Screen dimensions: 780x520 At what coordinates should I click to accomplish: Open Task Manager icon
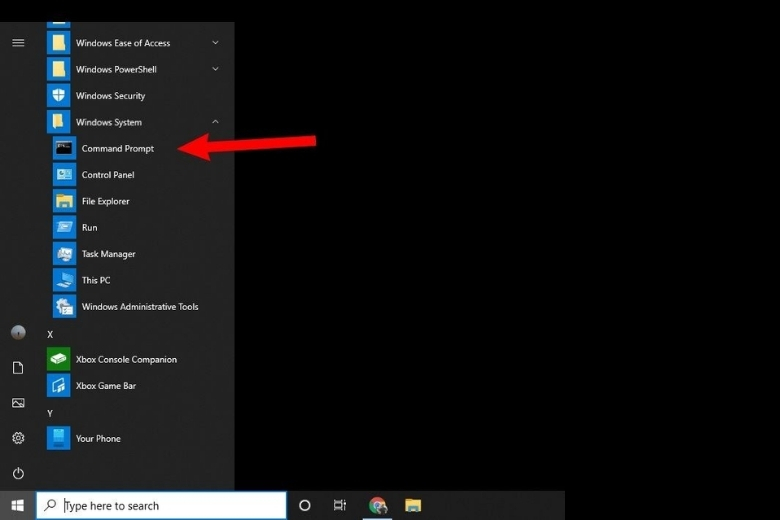coord(64,254)
